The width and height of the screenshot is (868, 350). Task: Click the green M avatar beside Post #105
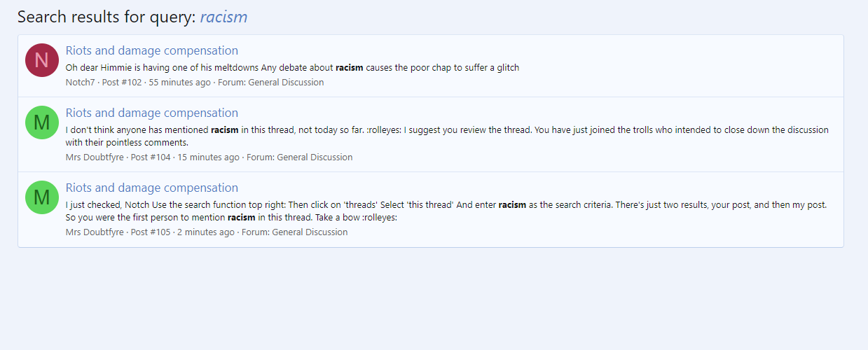42,197
